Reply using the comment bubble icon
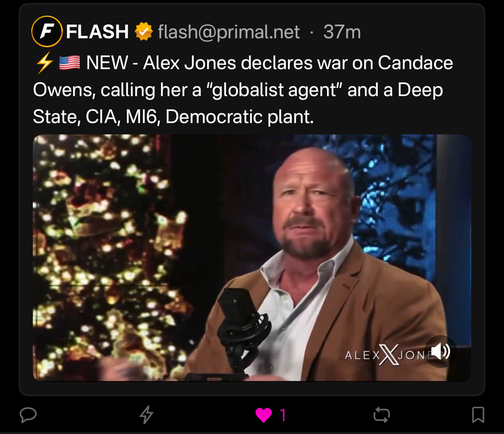504x434 pixels. point(28,415)
